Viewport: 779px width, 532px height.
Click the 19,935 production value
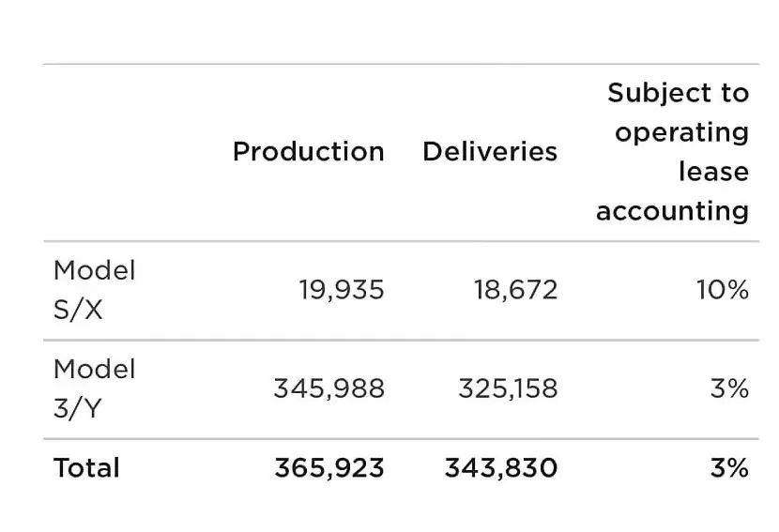tap(342, 290)
